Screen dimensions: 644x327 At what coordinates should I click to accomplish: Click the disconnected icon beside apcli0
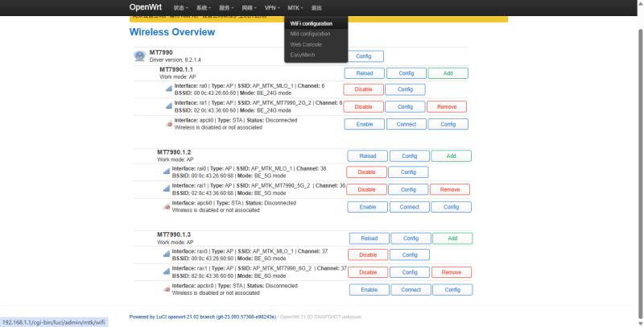(167, 124)
